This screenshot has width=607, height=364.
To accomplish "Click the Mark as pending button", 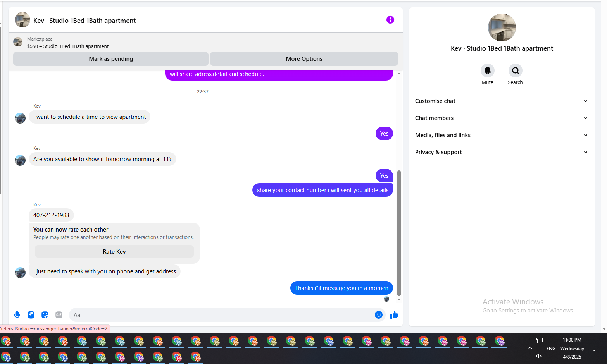I will (x=111, y=59).
